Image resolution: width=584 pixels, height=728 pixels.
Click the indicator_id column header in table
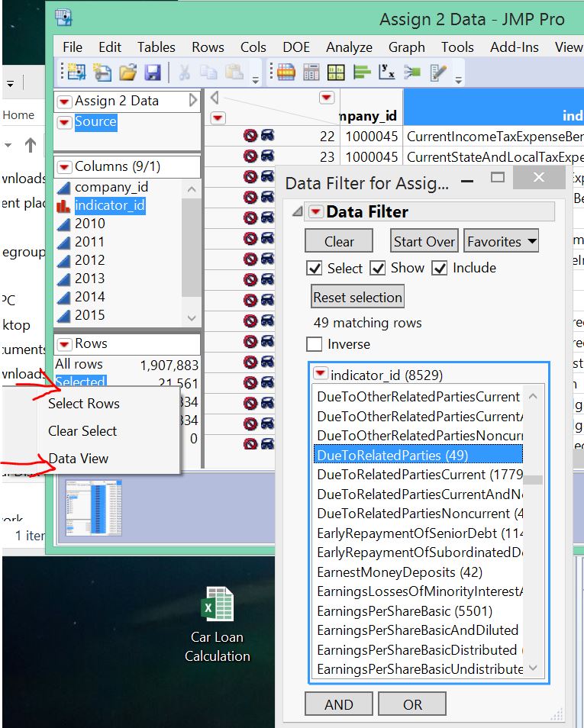(493, 108)
